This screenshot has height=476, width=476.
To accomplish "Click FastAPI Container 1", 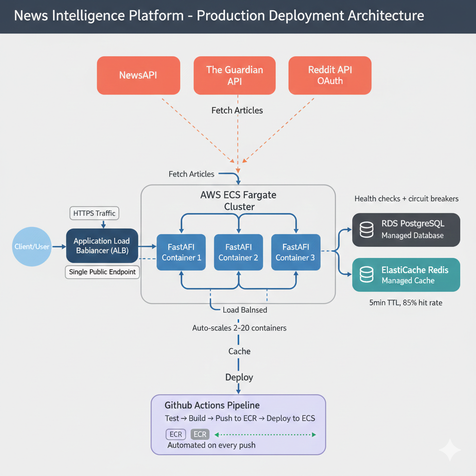I will [181, 252].
